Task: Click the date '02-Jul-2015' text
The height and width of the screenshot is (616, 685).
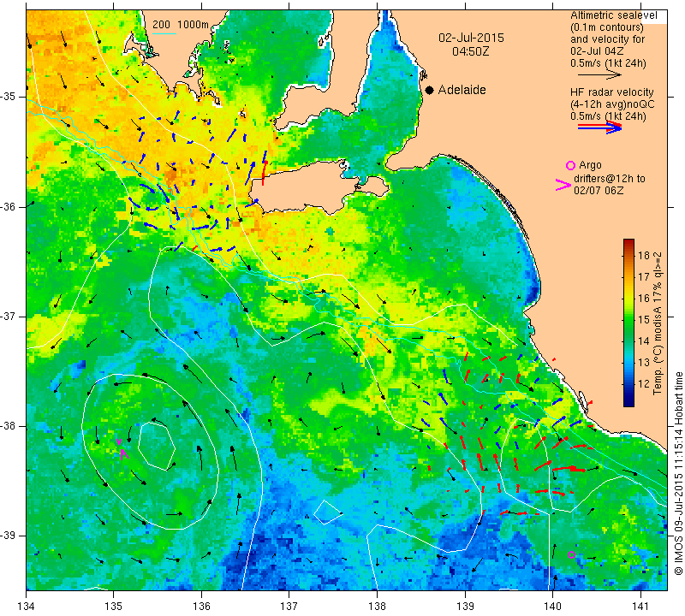Action: pyautogui.click(x=471, y=38)
